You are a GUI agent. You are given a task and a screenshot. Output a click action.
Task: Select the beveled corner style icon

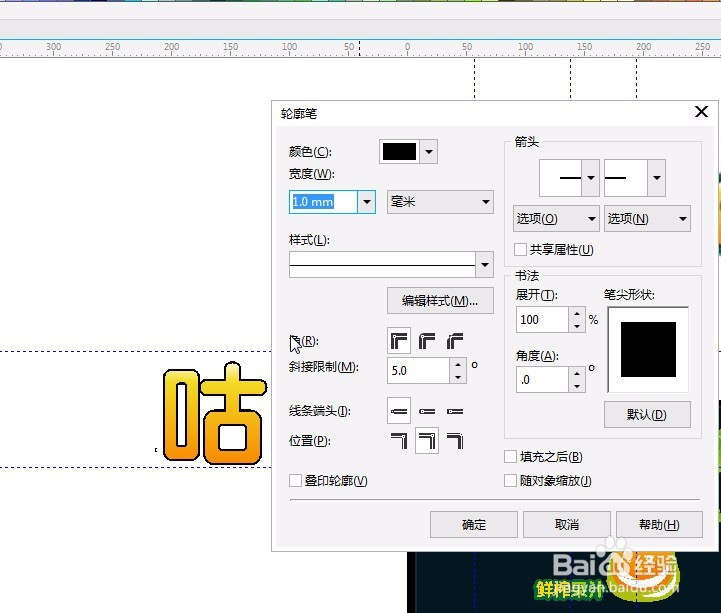[x=455, y=341]
